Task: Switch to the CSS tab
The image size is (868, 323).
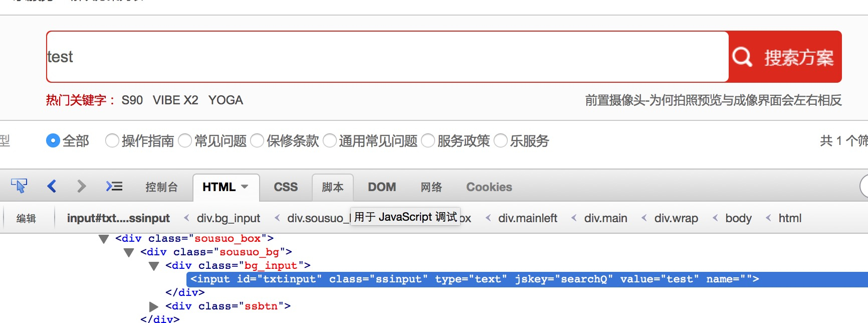Action: point(286,187)
